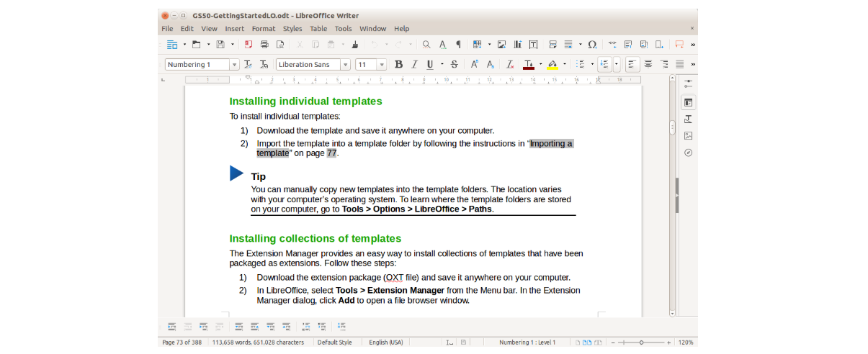Image resolution: width=868 pixels, height=354 pixels.
Task: Insert special character omega icon
Action: point(592,45)
